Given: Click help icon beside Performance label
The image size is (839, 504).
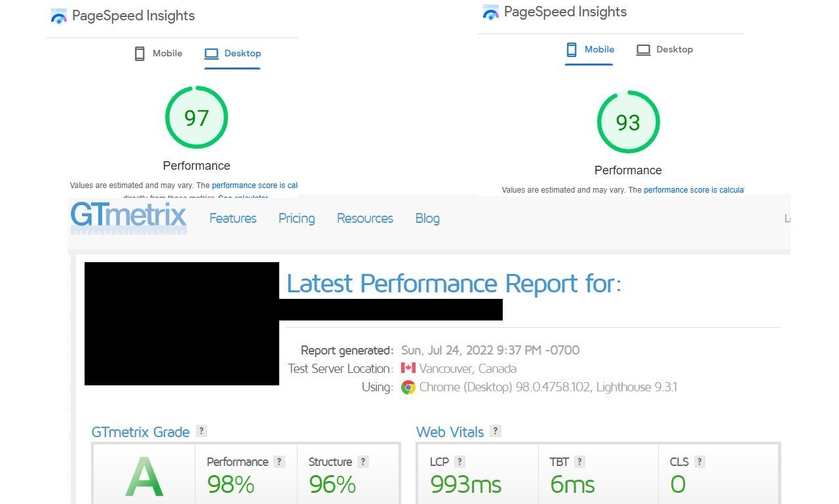Looking at the screenshot, I should [279, 461].
